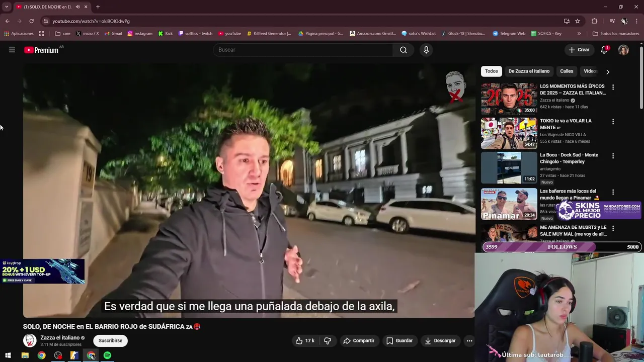This screenshot has height=362, width=644.
Task: Click the channel watermark icon on video
Action: coord(455,86)
